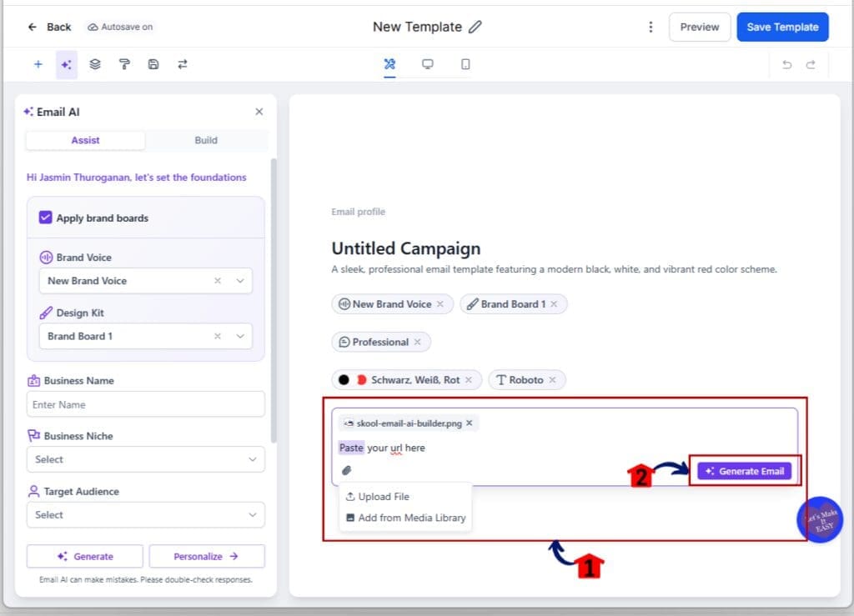
Task: Select the paint roller styles icon
Action: pos(124,64)
